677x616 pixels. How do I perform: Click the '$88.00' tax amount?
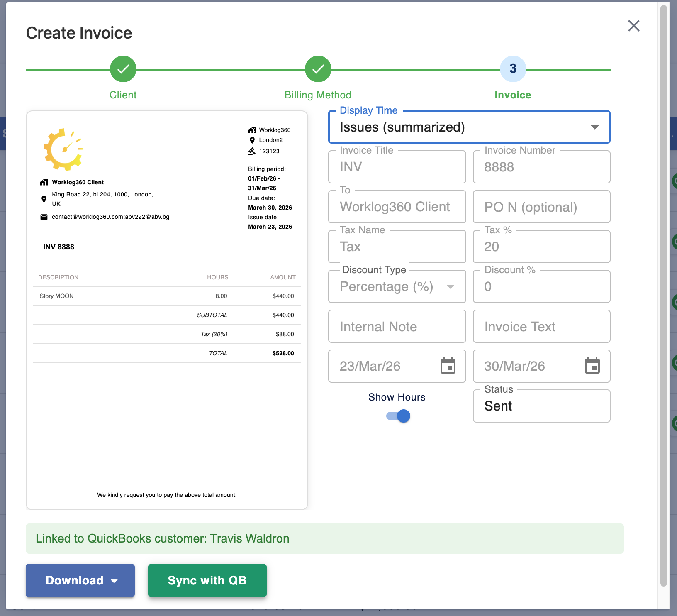[285, 334]
